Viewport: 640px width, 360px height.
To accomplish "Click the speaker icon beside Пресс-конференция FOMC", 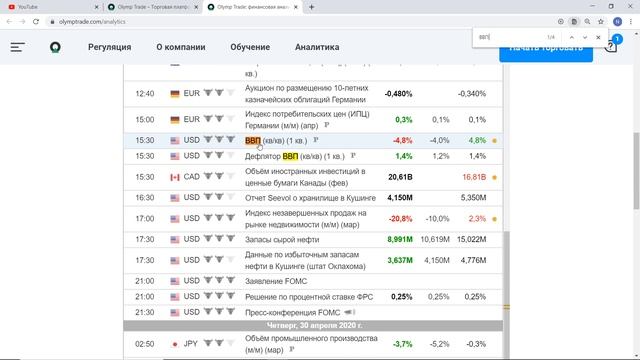I will click(349, 312).
